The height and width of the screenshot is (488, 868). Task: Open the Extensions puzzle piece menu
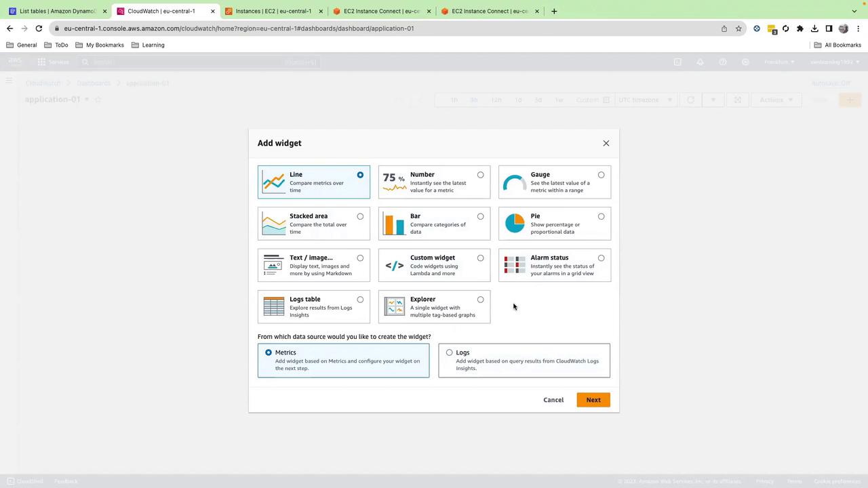800,28
